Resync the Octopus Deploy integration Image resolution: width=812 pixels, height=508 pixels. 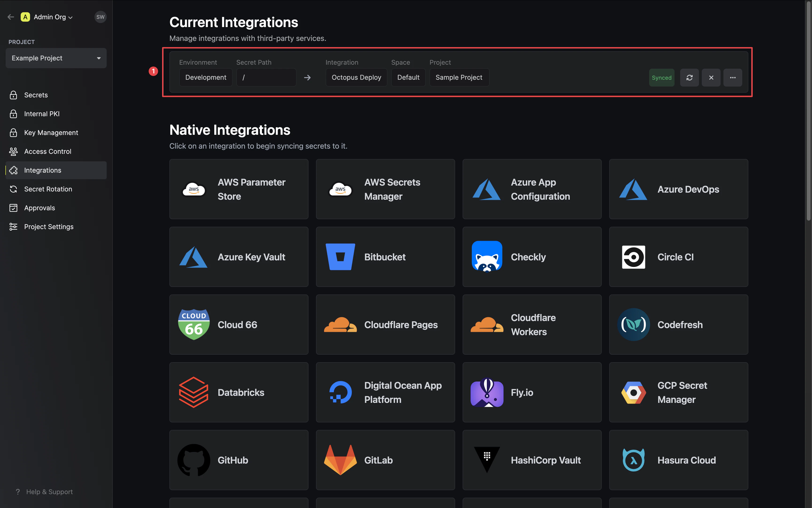[690, 78]
